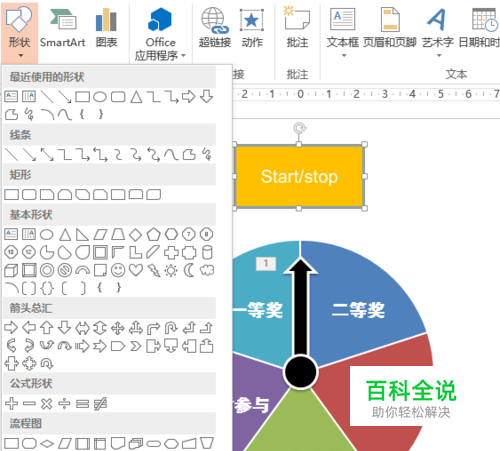Screen dimensions: 500x451
Task: Open the 艺术字 WordArt dropdown
Action: point(438,32)
